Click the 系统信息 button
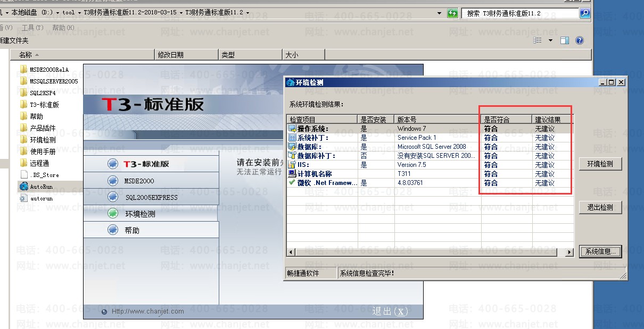Image resolution: width=644 pixels, height=329 pixels. (x=600, y=251)
